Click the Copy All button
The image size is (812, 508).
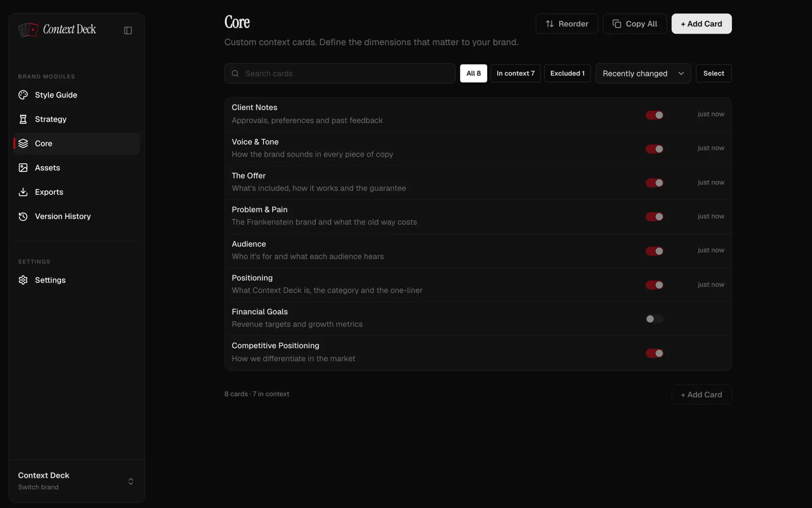click(x=635, y=24)
